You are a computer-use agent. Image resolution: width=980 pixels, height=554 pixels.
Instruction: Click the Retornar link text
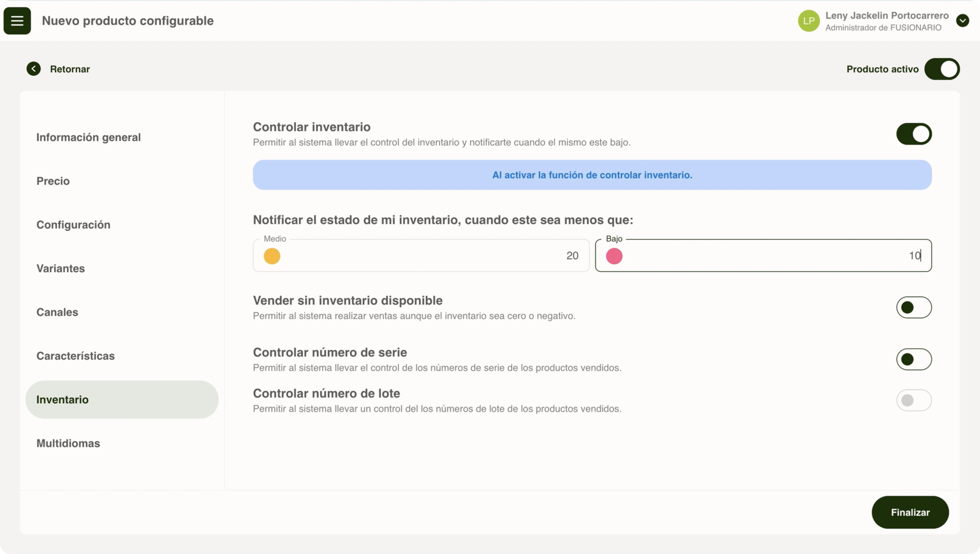70,69
